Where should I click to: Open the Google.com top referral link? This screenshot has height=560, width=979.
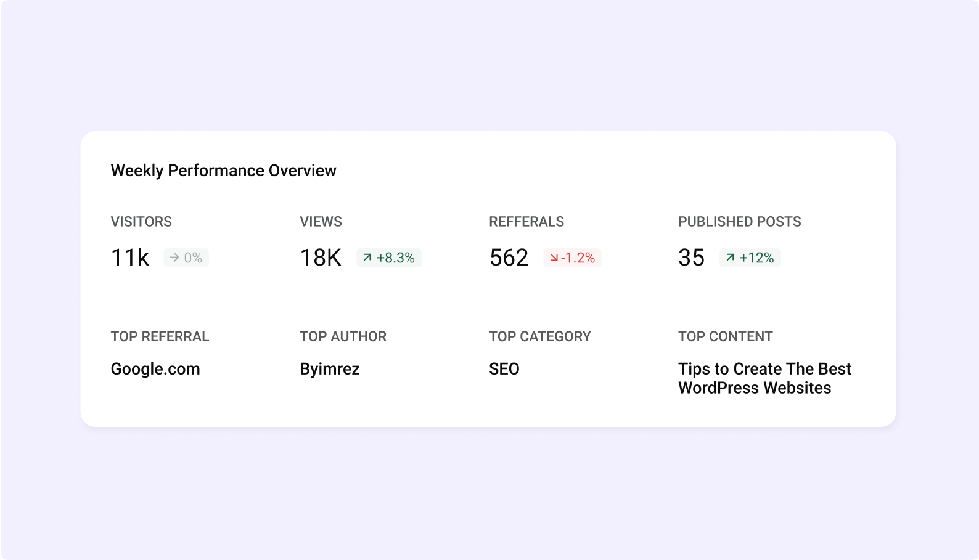(x=155, y=369)
